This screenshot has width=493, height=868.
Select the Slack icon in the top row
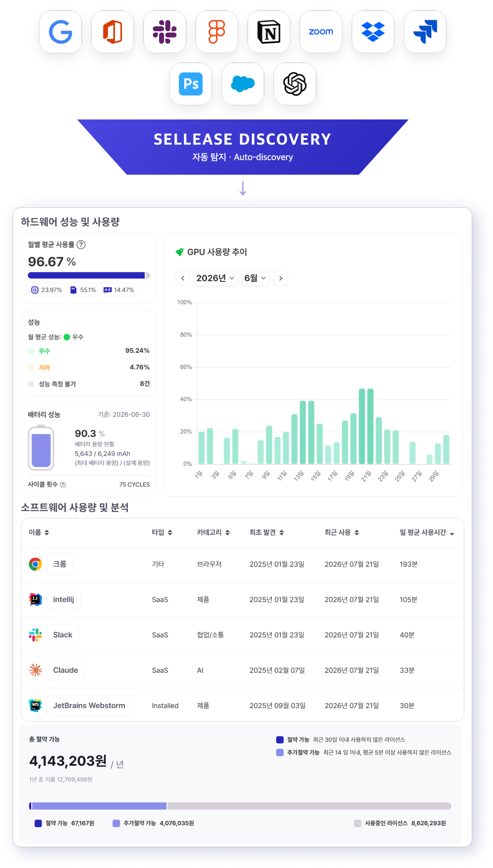pyautogui.click(x=164, y=32)
